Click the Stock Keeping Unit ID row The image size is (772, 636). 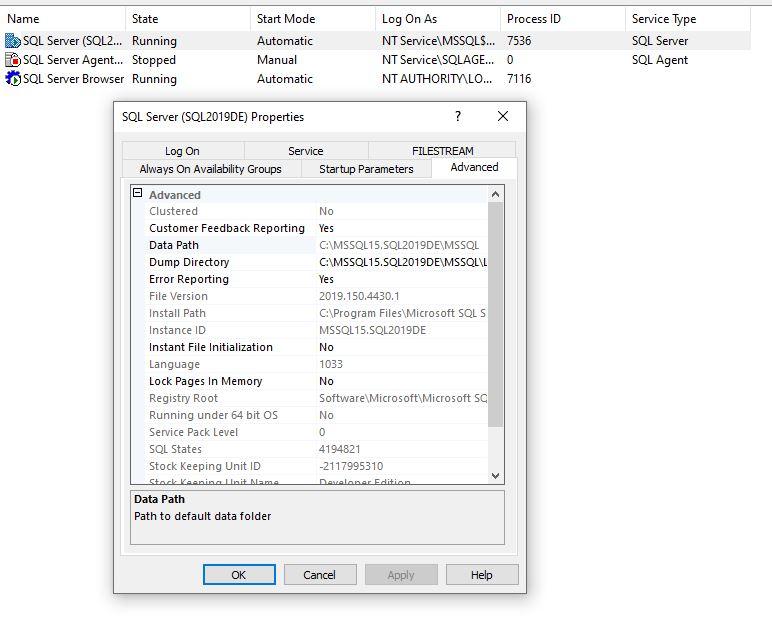(x=317, y=466)
